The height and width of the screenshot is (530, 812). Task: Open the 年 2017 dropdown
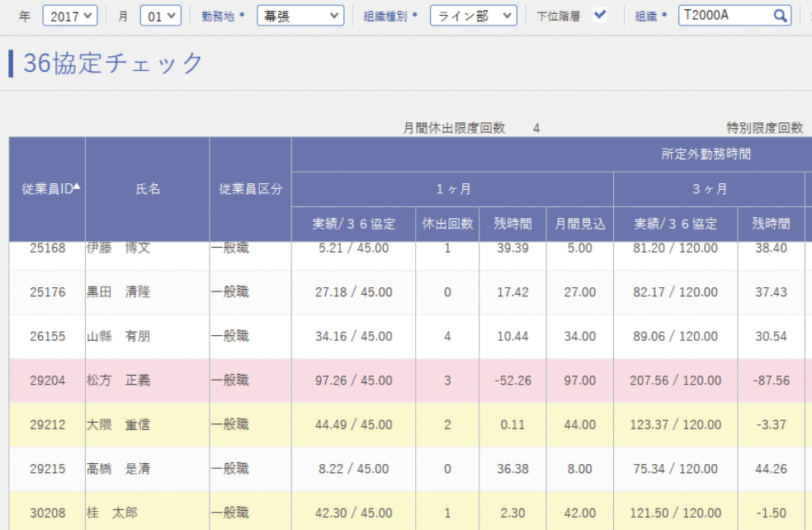coord(69,16)
